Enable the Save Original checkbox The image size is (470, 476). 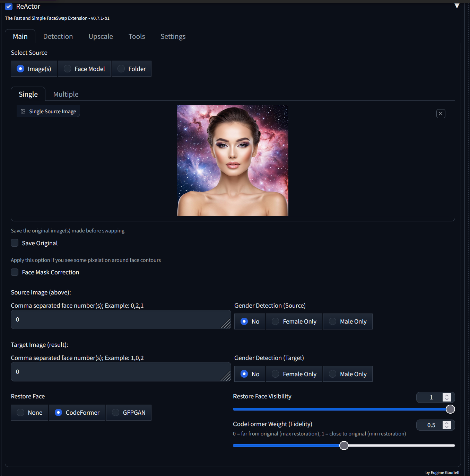tap(15, 243)
